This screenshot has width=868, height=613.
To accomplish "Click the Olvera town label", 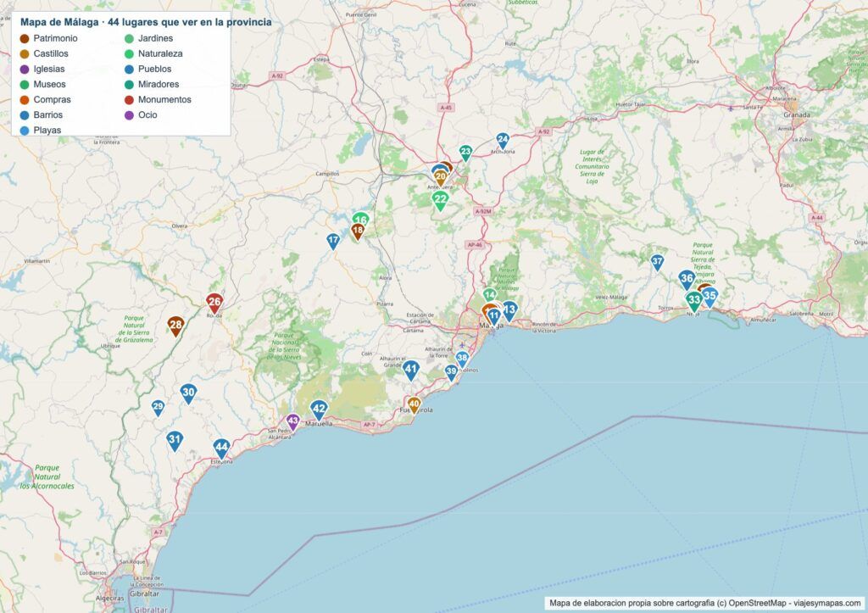I will [x=180, y=226].
